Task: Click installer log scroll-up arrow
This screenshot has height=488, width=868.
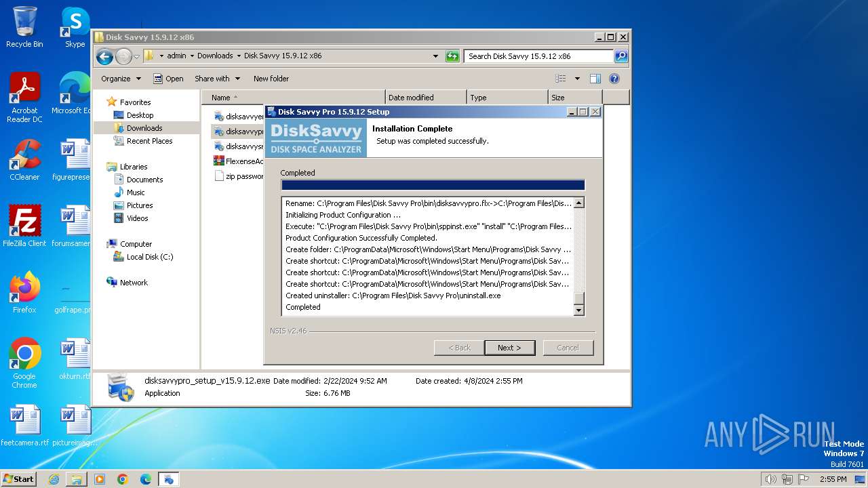Action: [x=578, y=203]
